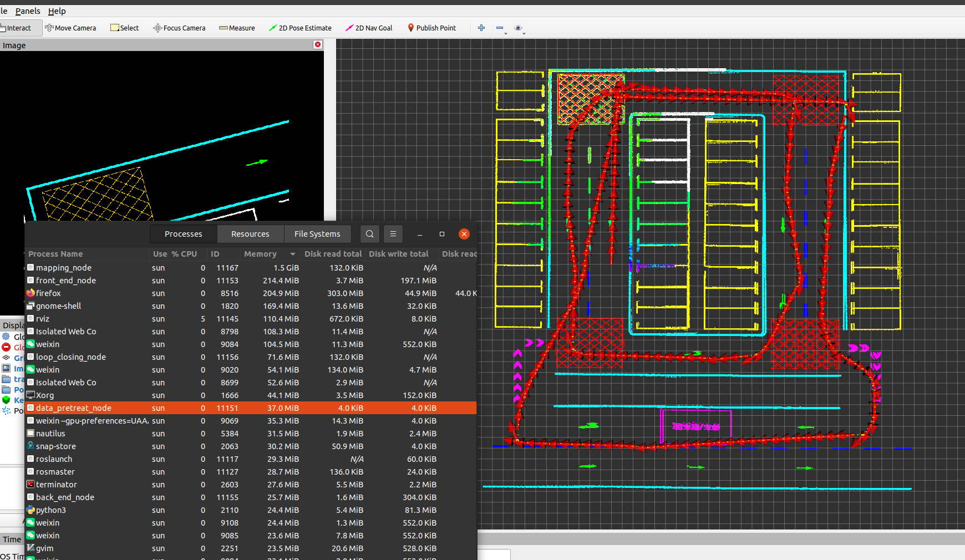Image resolution: width=965 pixels, height=560 pixels.
Task: Open the Panels menu
Action: (x=28, y=11)
